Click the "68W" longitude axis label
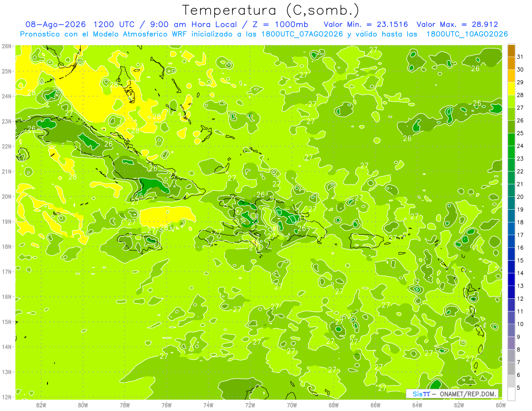This screenshot has height=411, width=532. (x=334, y=405)
